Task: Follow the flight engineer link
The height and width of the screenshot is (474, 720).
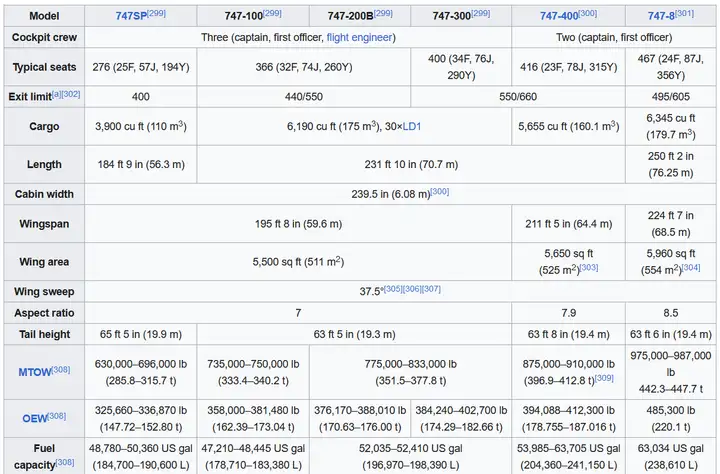Action: point(360,37)
